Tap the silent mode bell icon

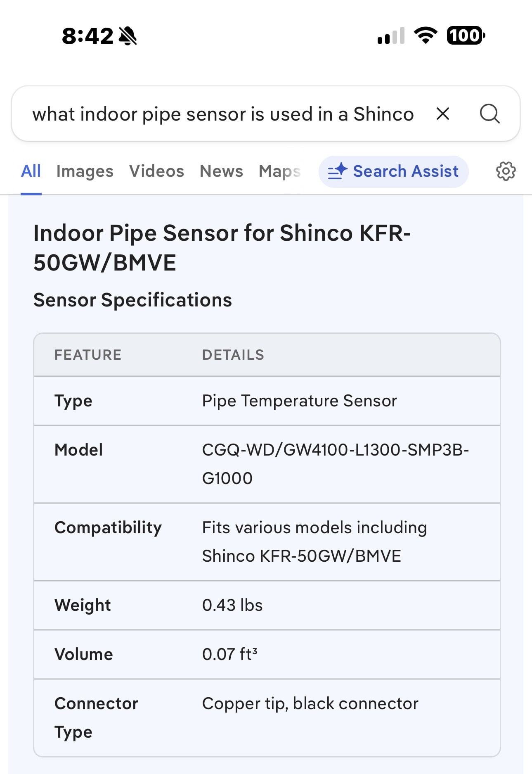[128, 36]
